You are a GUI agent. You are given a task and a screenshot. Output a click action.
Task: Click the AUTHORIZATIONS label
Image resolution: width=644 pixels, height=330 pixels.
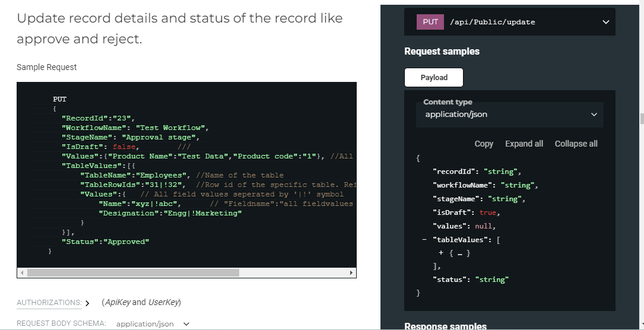(x=49, y=303)
